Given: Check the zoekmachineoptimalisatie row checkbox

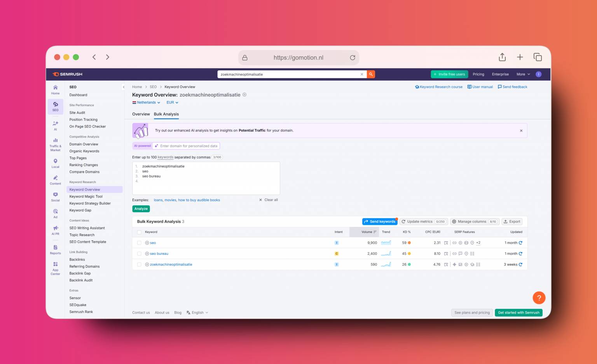Looking at the screenshot, I should point(139,265).
